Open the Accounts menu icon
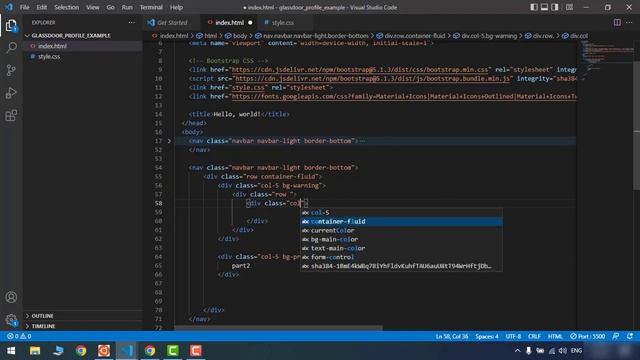The image size is (640, 360). (x=11, y=297)
